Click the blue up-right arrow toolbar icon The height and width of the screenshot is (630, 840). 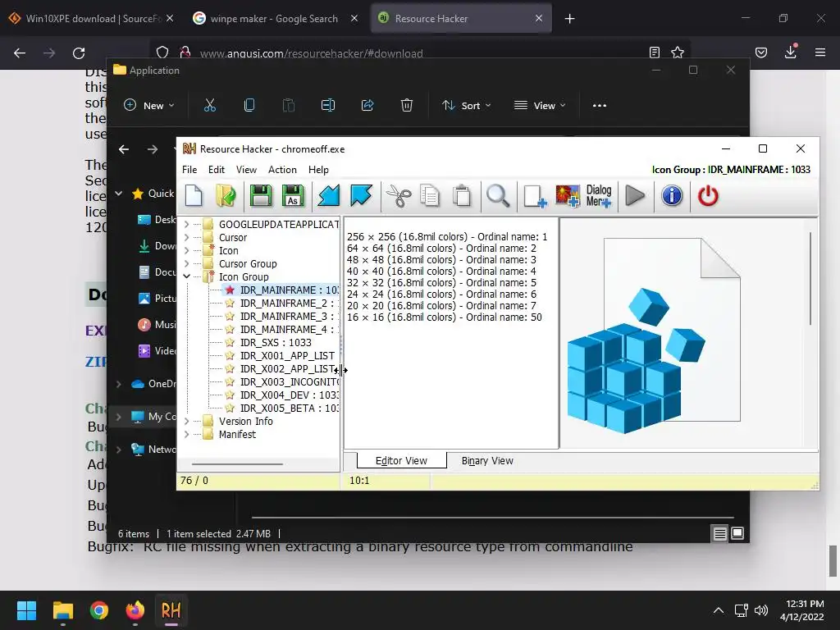(x=361, y=196)
